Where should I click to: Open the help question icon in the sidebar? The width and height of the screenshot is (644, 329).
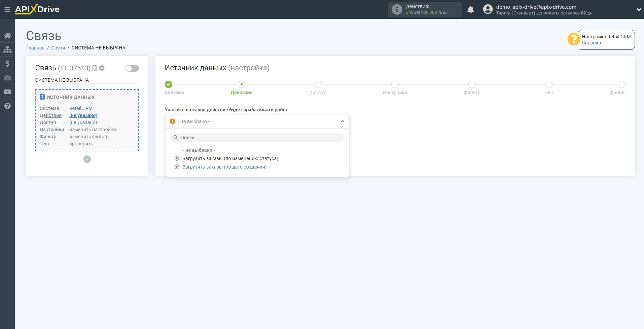tap(7, 106)
